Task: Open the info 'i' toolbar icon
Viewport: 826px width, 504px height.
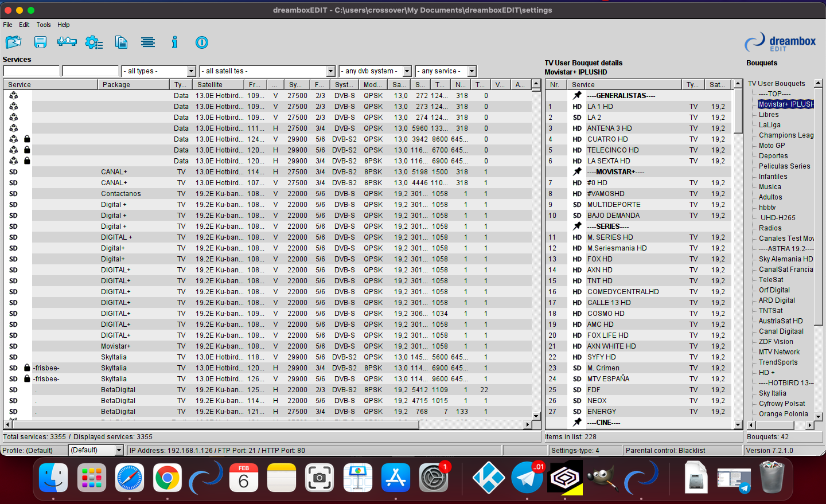Action: (x=174, y=42)
